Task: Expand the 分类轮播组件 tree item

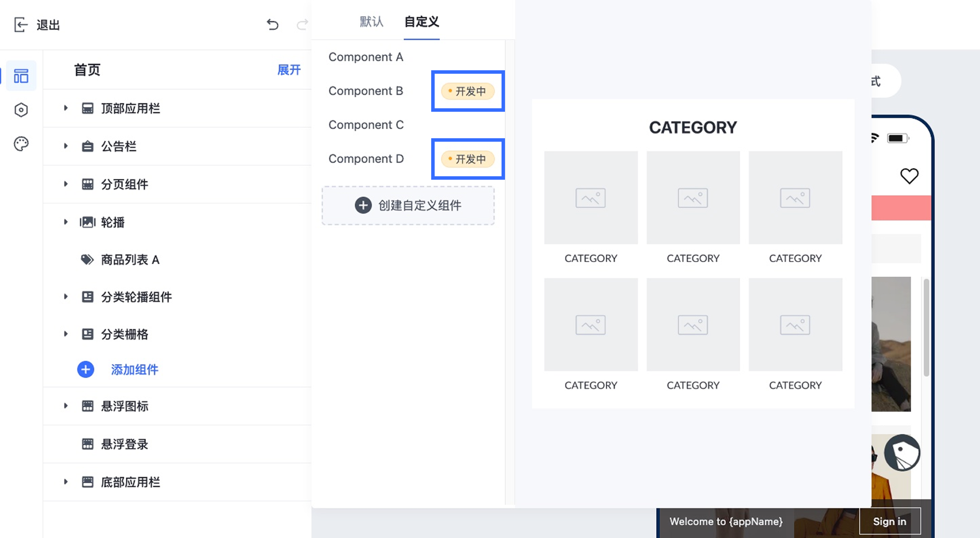Action: pos(66,297)
